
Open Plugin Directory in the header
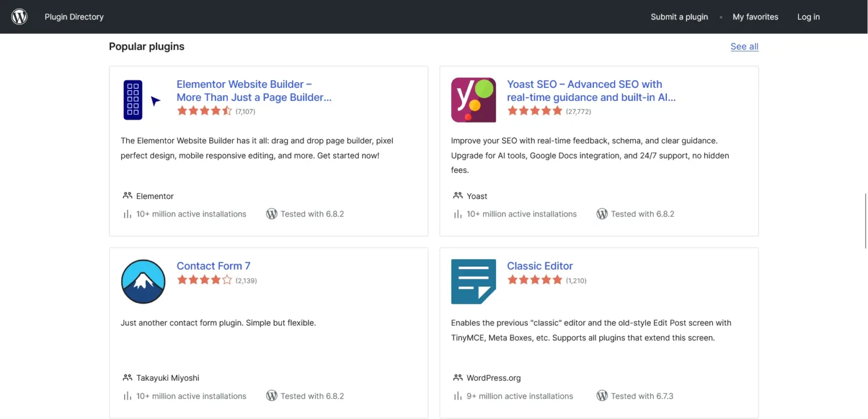pyautogui.click(x=74, y=17)
